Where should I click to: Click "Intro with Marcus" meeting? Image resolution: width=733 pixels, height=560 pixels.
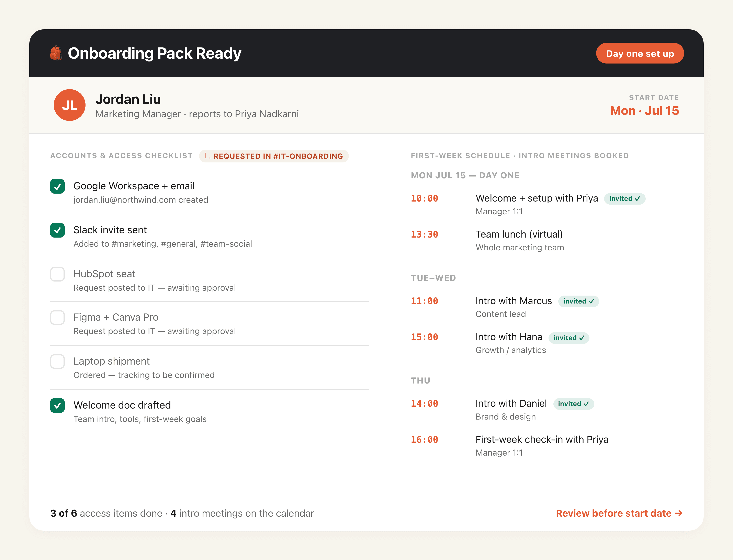(514, 301)
